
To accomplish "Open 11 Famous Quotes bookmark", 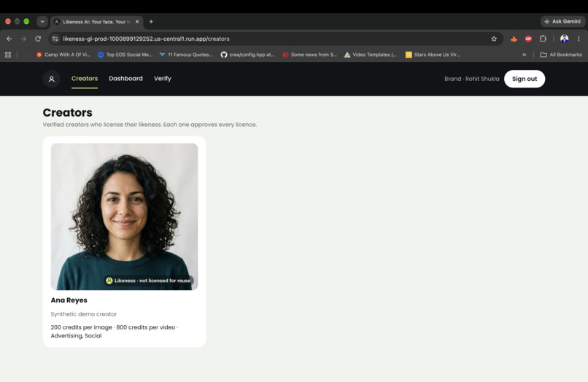I will tap(185, 55).
